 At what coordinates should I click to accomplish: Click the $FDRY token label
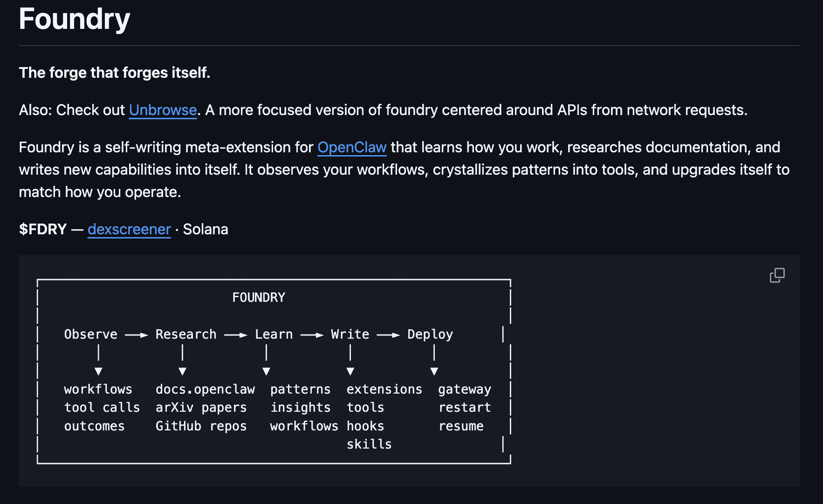coord(43,229)
